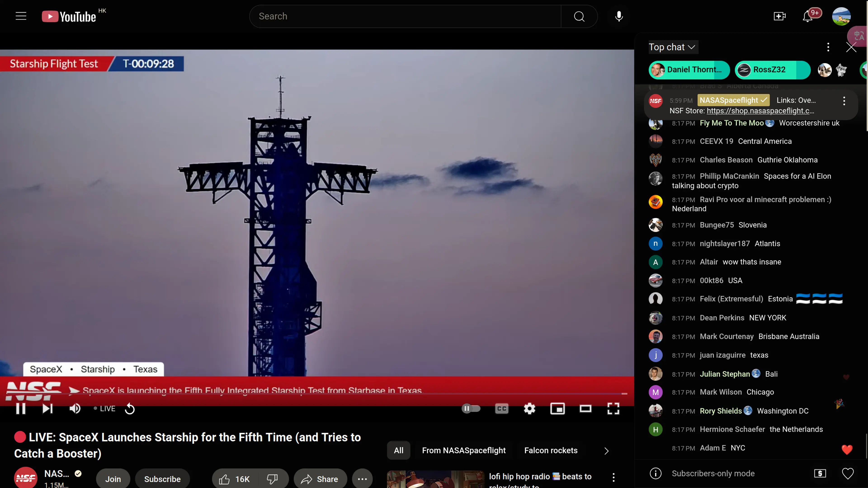The image size is (868, 488).
Task: Like the video
Action: pos(235,479)
